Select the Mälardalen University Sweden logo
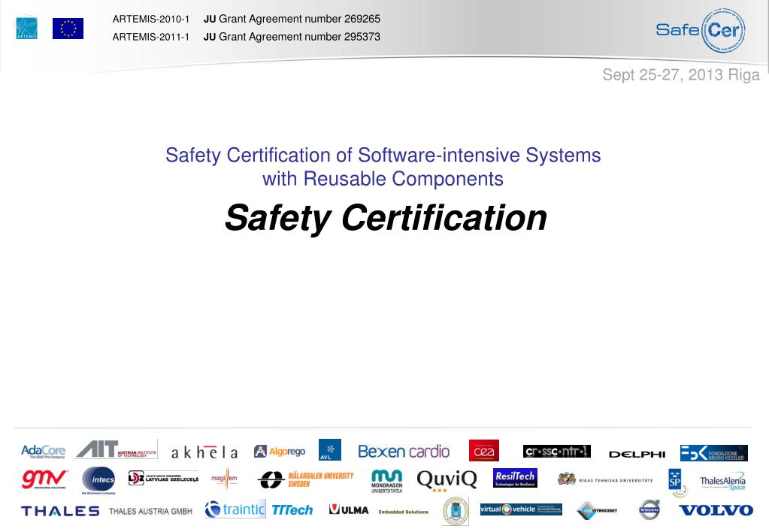The image size is (769, 532). [x=306, y=479]
